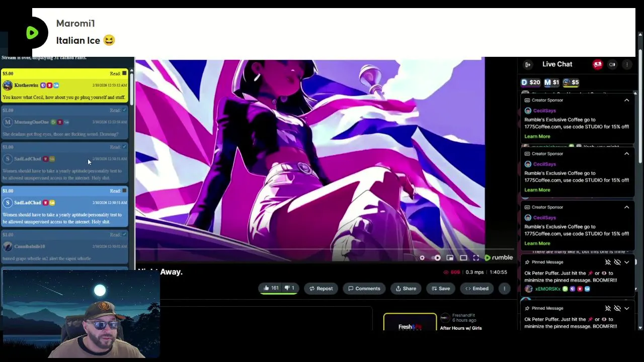Viewport: 644px width, 362px height.
Task: Click the Repost button
Action: coord(320,289)
